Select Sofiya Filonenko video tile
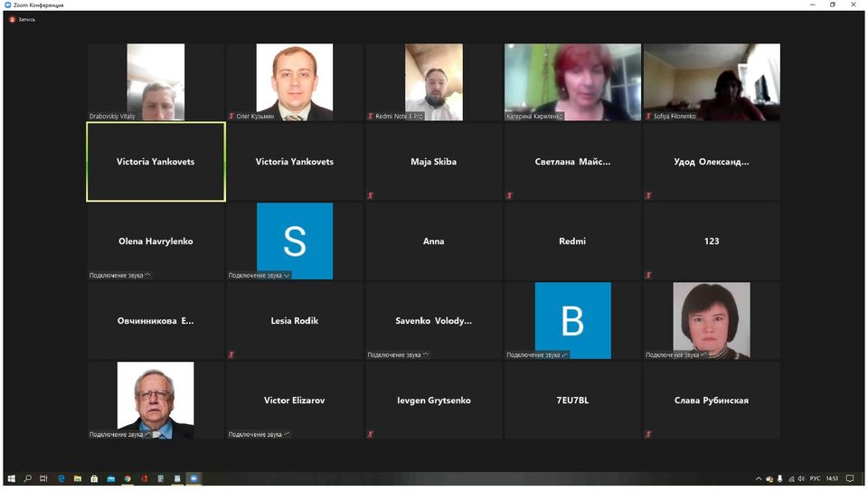Image resolution: width=868 pixels, height=491 pixels. coord(712,82)
